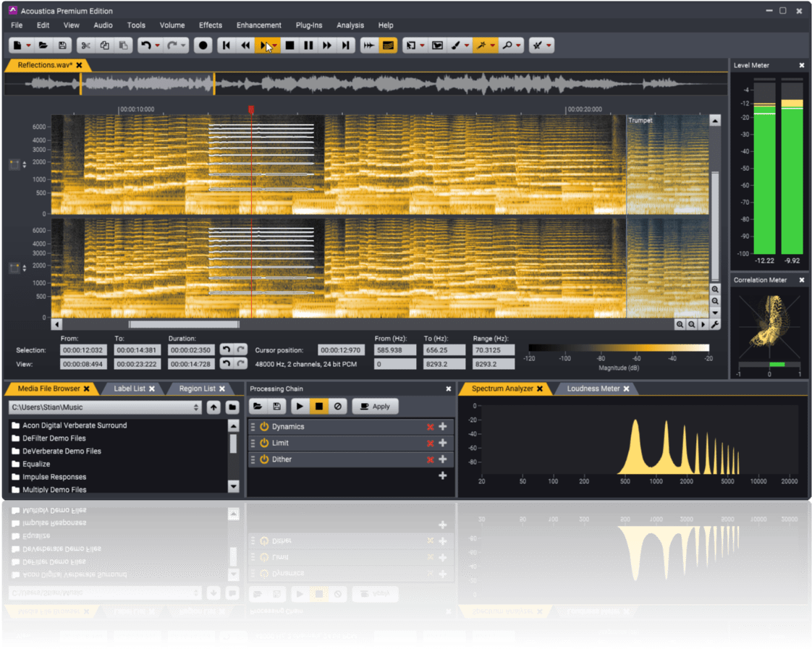Toggle the Dynamics effect power button
This screenshot has width=812, height=649.
click(x=264, y=427)
